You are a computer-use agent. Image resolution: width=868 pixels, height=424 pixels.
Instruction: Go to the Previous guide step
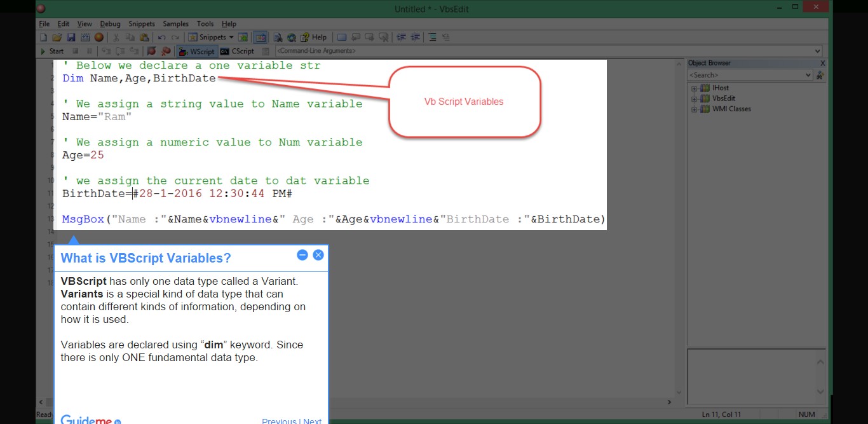tap(279, 421)
